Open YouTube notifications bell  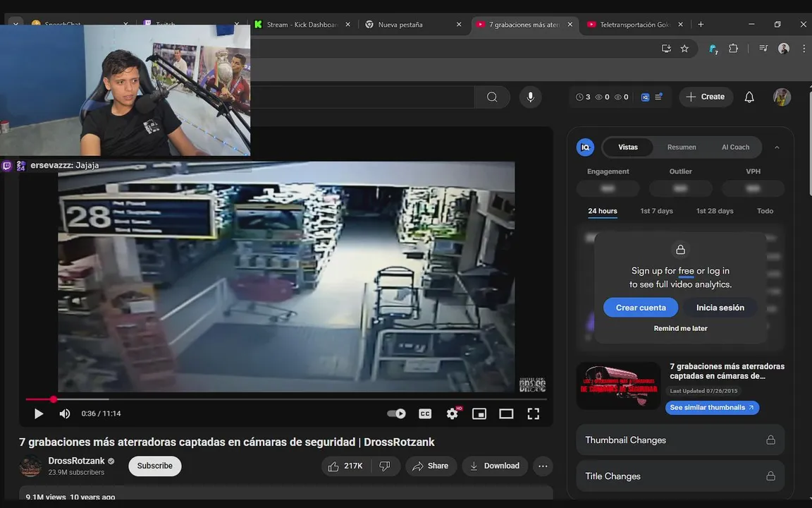pyautogui.click(x=749, y=97)
